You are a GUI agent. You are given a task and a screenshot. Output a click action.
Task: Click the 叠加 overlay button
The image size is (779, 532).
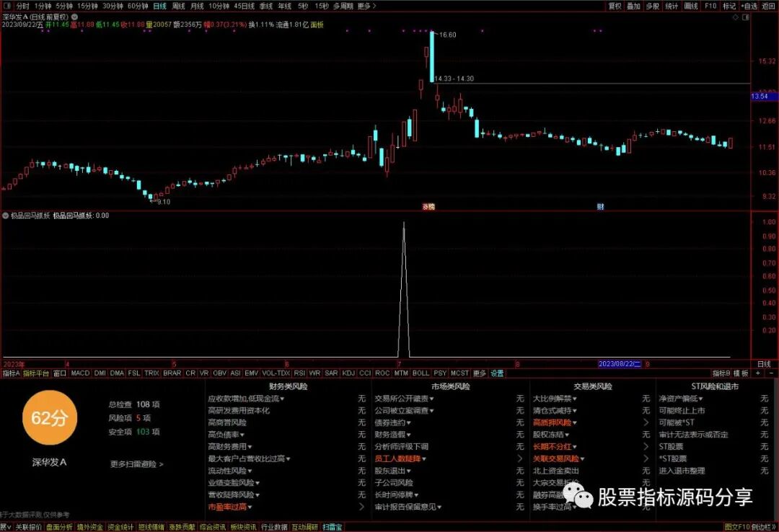(x=633, y=6)
